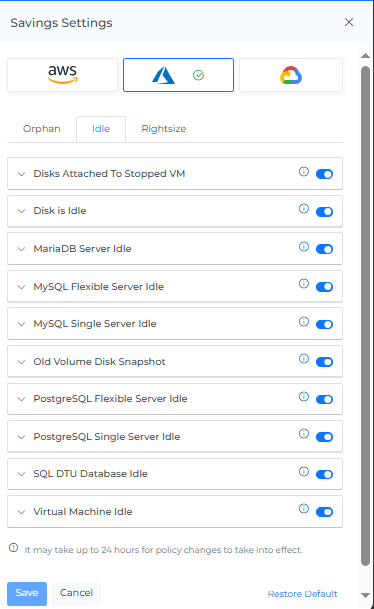Open info icon for MySQL Single Server Idle
This screenshot has width=374, height=609.
[304, 321]
